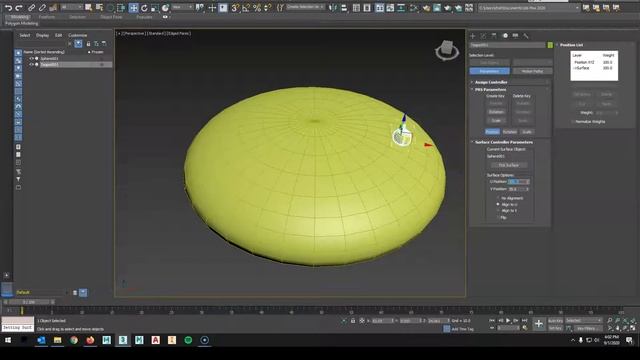This screenshot has width=640, height=360.
Task: Open the Hierarchy panel tab icon
Action: [494, 36]
